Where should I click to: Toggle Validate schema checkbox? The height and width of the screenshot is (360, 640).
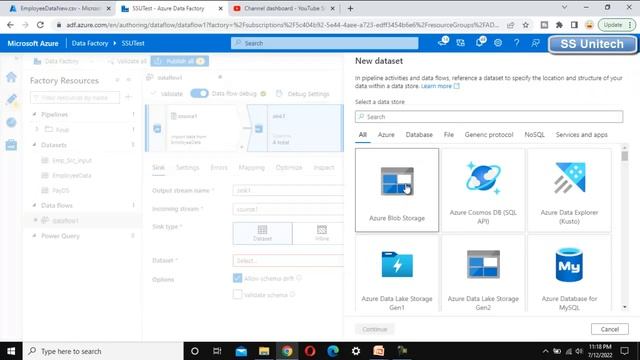237,294
